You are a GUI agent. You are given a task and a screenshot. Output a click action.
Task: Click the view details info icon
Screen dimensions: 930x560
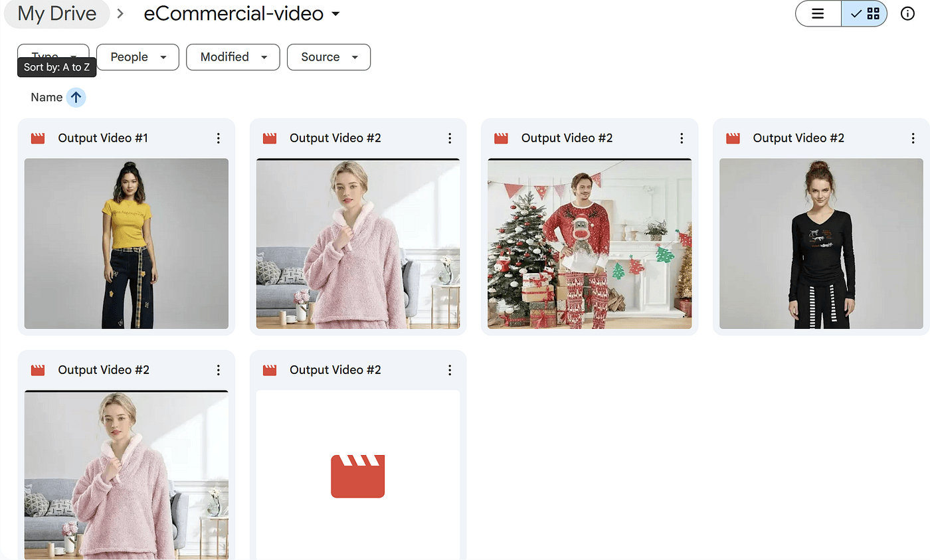(907, 13)
